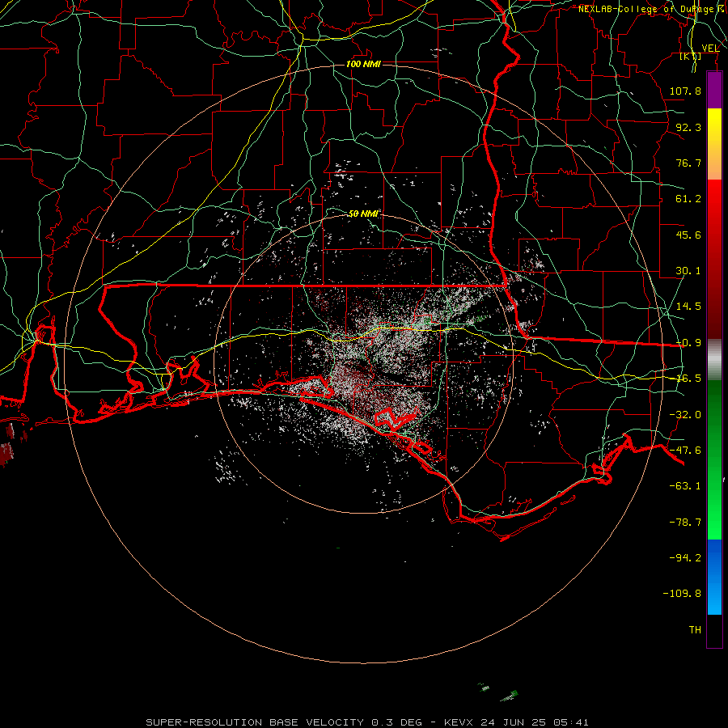This screenshot has width=728, height=728.
Task: Click the '[KT]' units label
Action: click(x=691, y=56)
